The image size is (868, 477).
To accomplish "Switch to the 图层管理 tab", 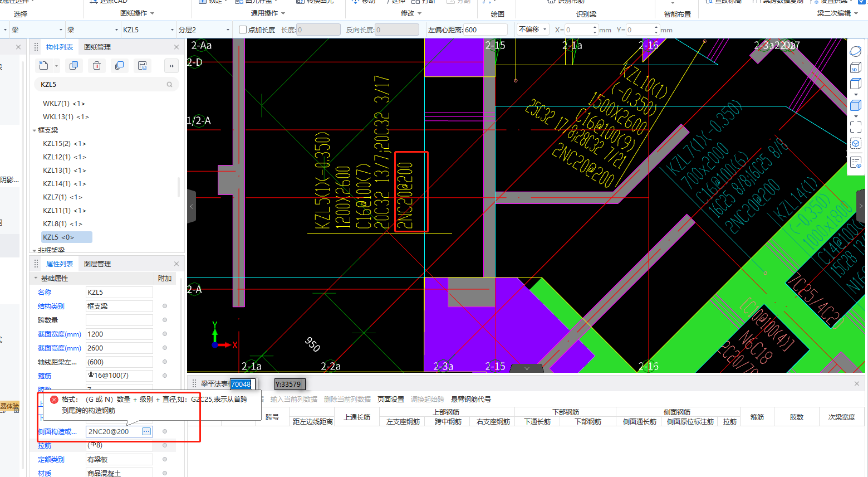I will (97, 264).
